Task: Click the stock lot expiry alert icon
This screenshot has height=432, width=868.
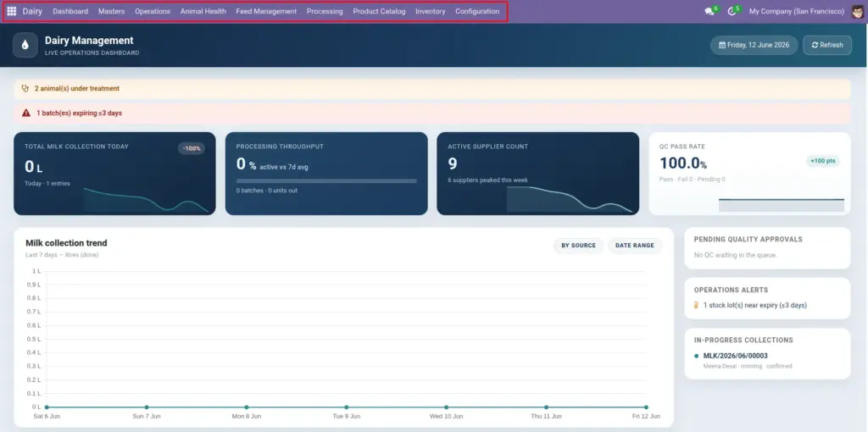Action: (x=697, y=305)
